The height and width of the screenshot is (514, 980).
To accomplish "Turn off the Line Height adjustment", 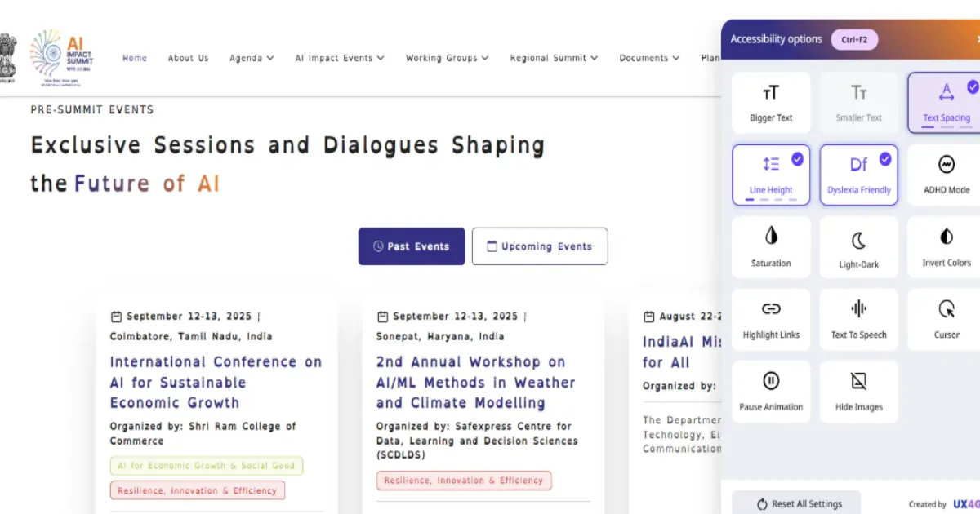I will point(771,174).
